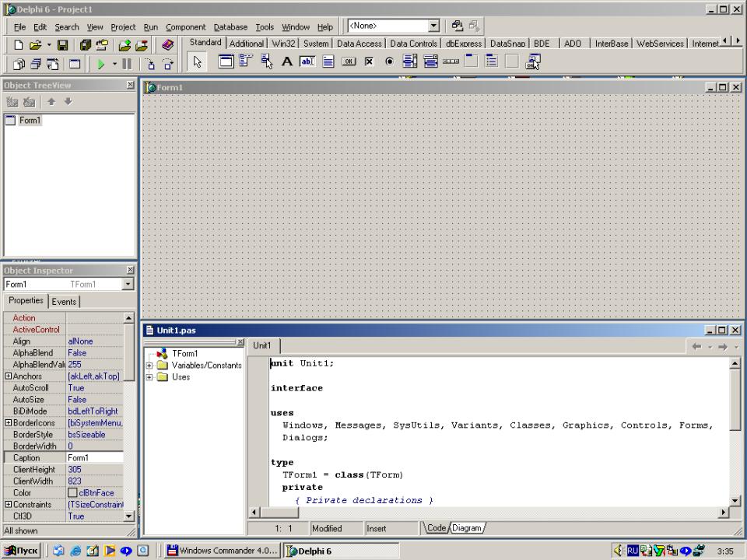The width and height of the screenshot is (747, 560).
Task: Switch to the Diagram tab in editor
Action: coord(467,527)
